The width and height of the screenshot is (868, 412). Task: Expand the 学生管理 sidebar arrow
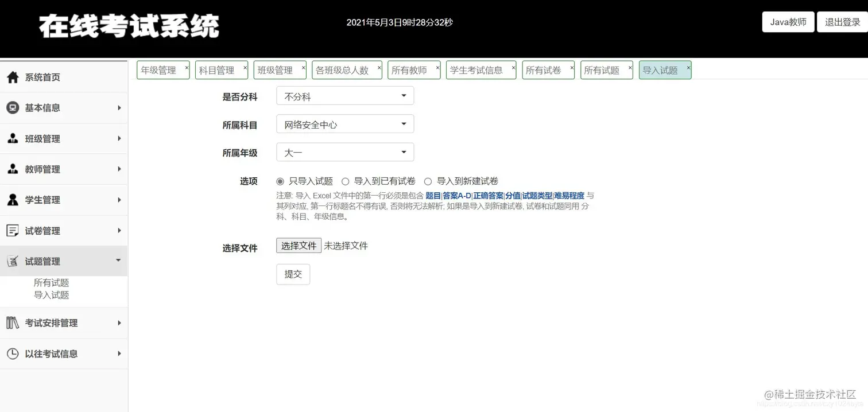coord(119,200)
